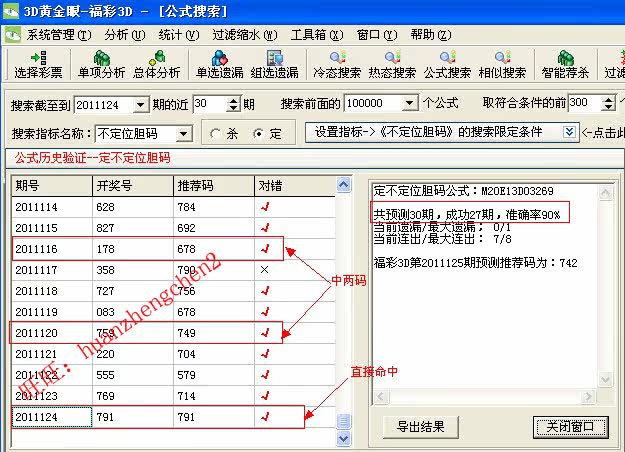Click the 期号 column header
Screen dimensions: 625x452
click(52, 186)
